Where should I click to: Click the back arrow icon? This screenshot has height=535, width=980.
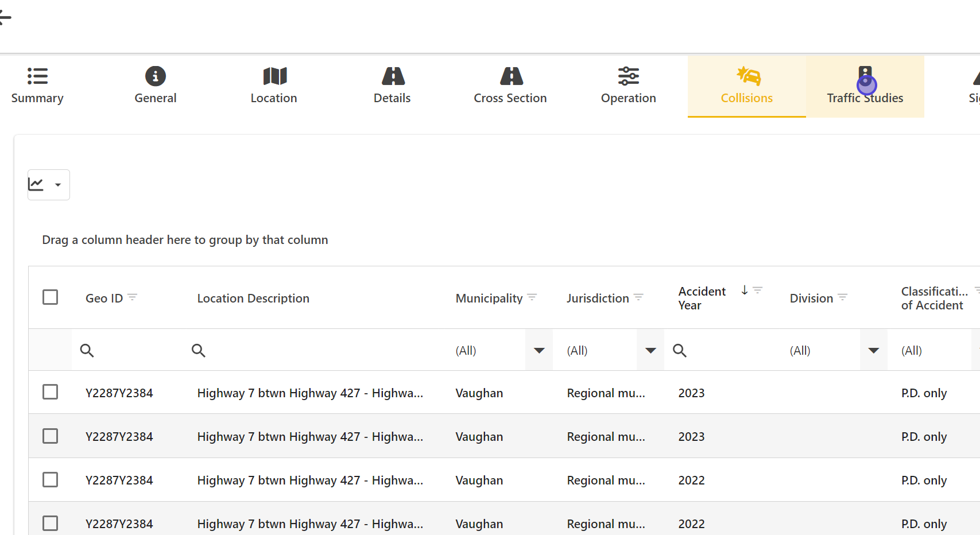(x=5, y=18)
